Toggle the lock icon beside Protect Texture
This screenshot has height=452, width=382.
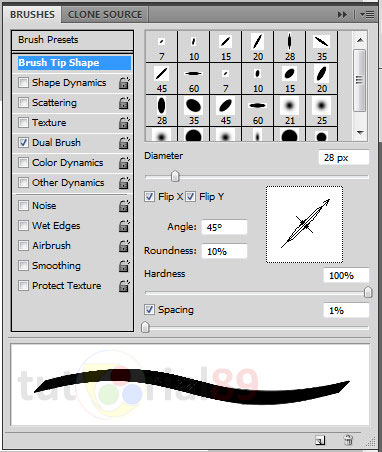(124, 286)
